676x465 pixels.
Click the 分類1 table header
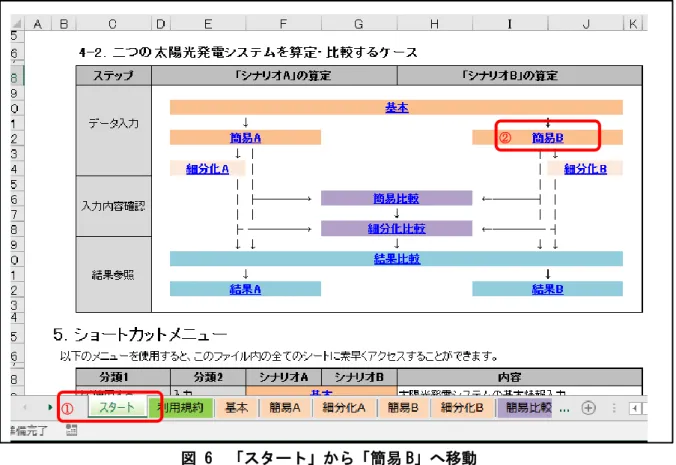coord(123,377)
